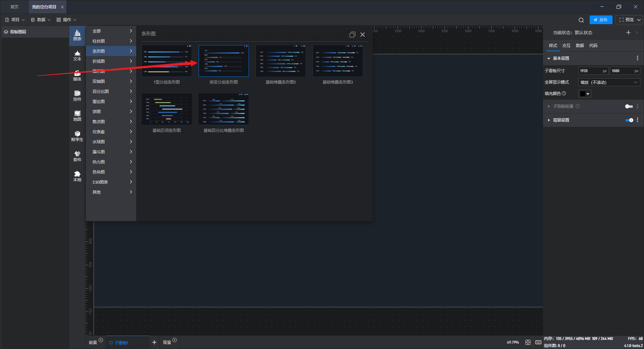The height and width of the screenshot is (349, 644).
Task: Select the 基础堆叠条形图3 thumbnail
Action: tap(338, 61)
